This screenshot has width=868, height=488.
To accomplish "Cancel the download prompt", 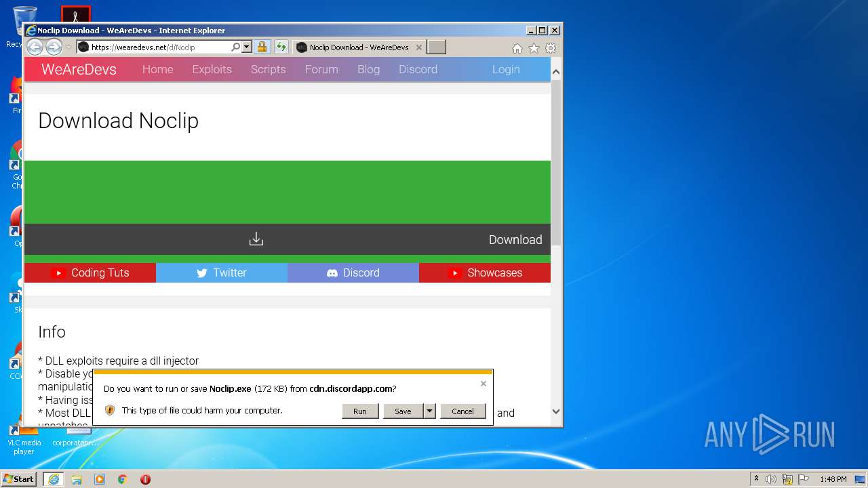I will [463, 411].
